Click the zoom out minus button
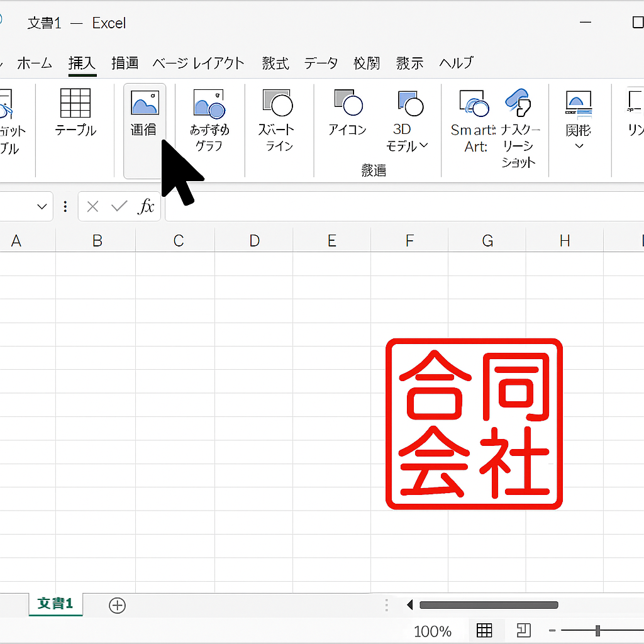Image resolution: width=644 pixels, height=644 pixels. coord(552,630)
